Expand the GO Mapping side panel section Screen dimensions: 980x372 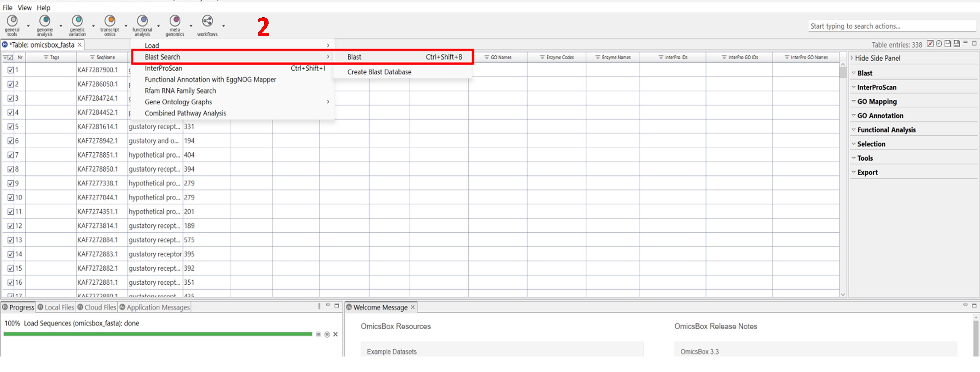click(877, 101)
